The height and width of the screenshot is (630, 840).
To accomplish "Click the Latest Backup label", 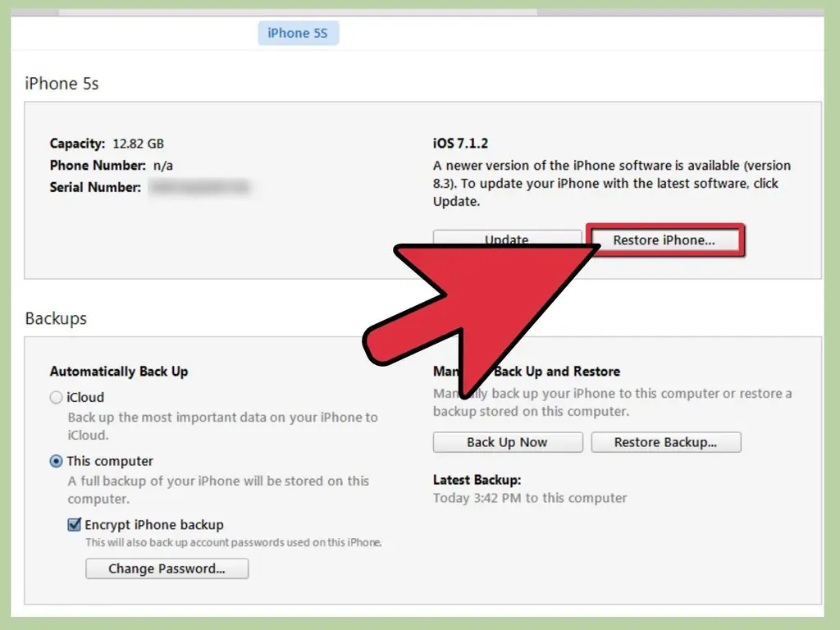I will point(477,480).
